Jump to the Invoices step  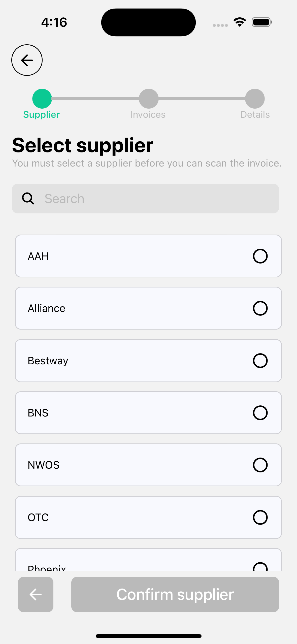click(148, 115)
